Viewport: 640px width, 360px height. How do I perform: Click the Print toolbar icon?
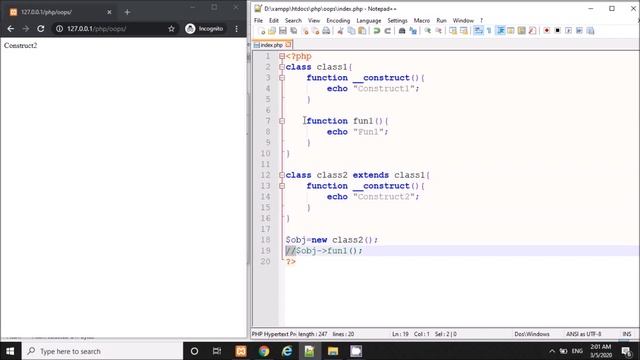click(x=326, y=31)
